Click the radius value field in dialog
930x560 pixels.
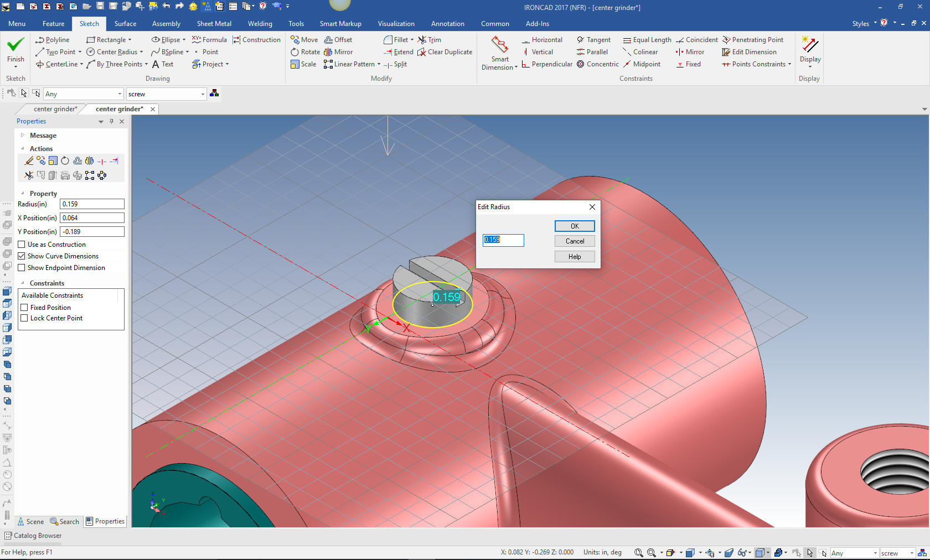coord(503,240)
